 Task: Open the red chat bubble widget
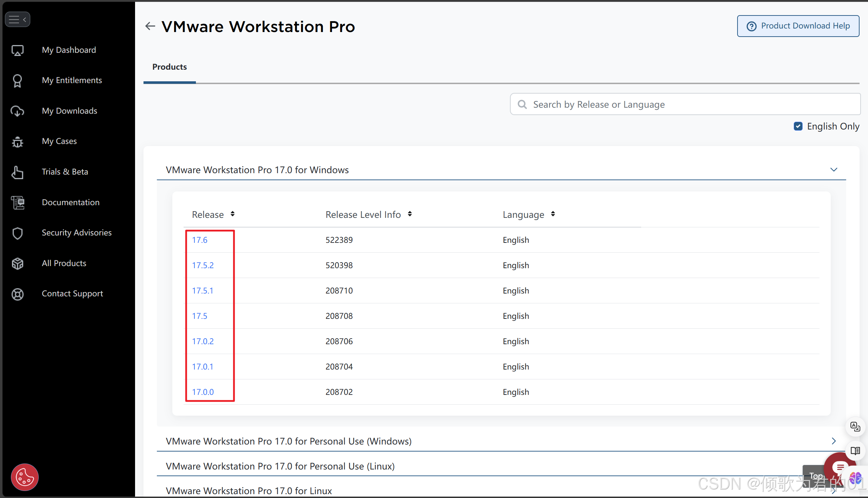point(839,467)
